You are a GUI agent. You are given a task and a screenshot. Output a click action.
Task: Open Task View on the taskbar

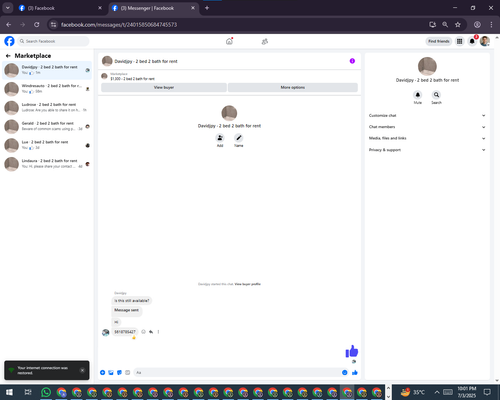click(x=28, y=392)
